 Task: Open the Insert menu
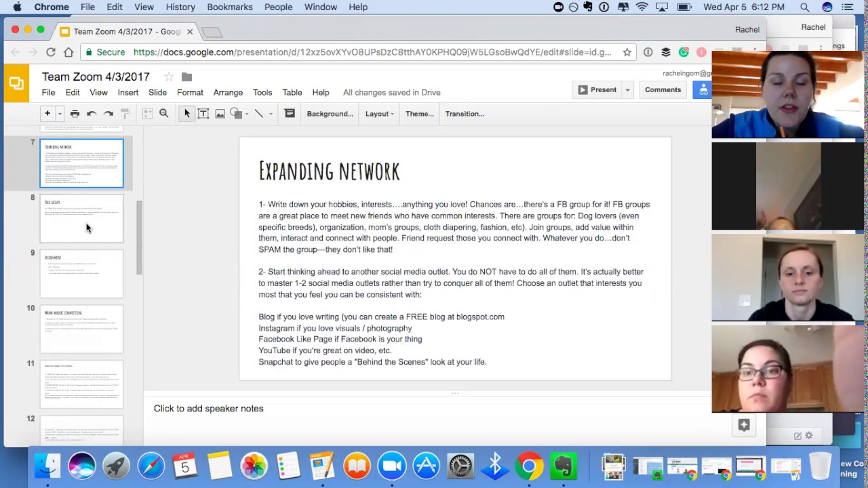(128, 92)
